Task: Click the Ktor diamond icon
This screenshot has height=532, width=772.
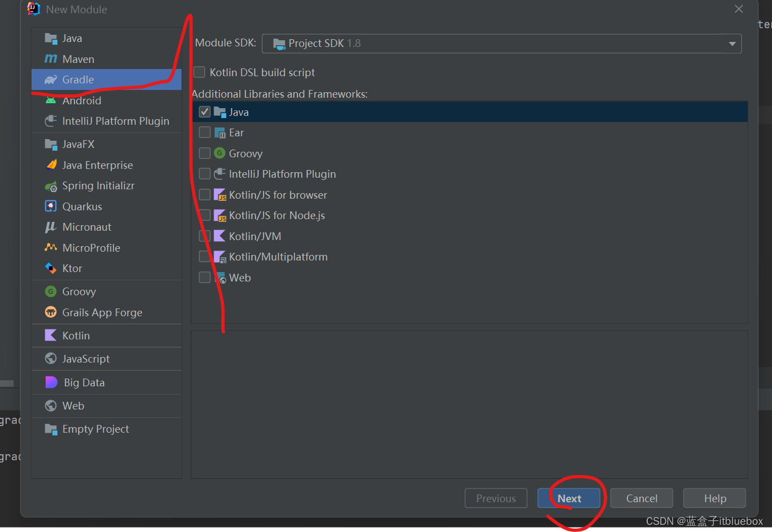Action: click(x=51, y=268)
